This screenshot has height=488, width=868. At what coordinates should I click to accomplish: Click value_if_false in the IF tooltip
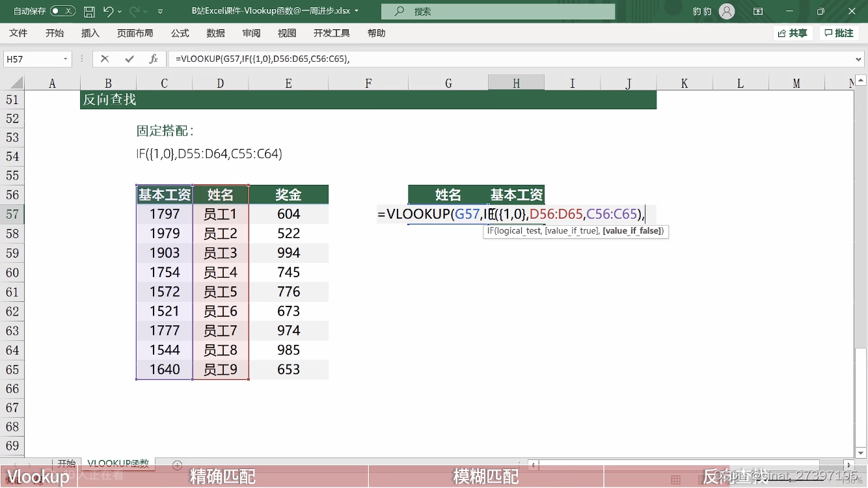coord(632,231)
